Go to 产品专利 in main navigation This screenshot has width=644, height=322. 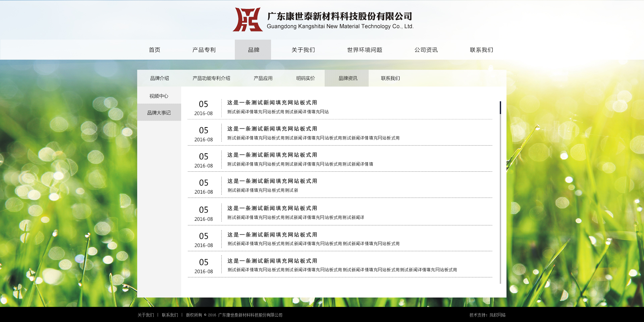(204, 50)
